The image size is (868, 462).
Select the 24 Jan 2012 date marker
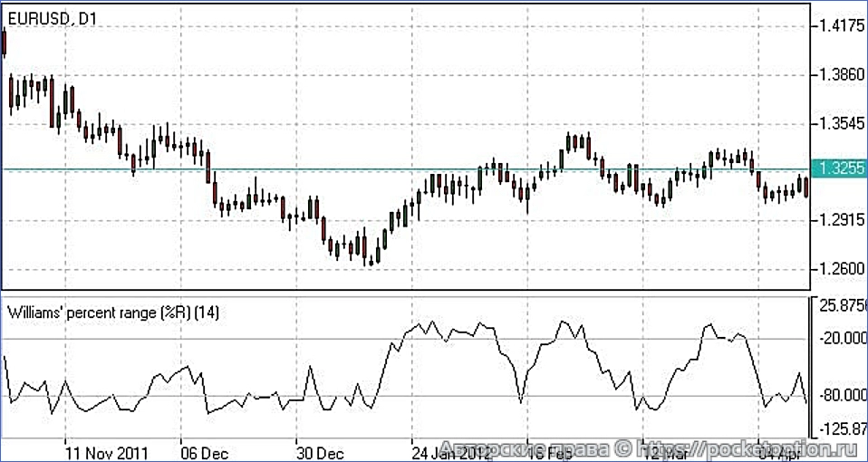click(x=451, y=451)
